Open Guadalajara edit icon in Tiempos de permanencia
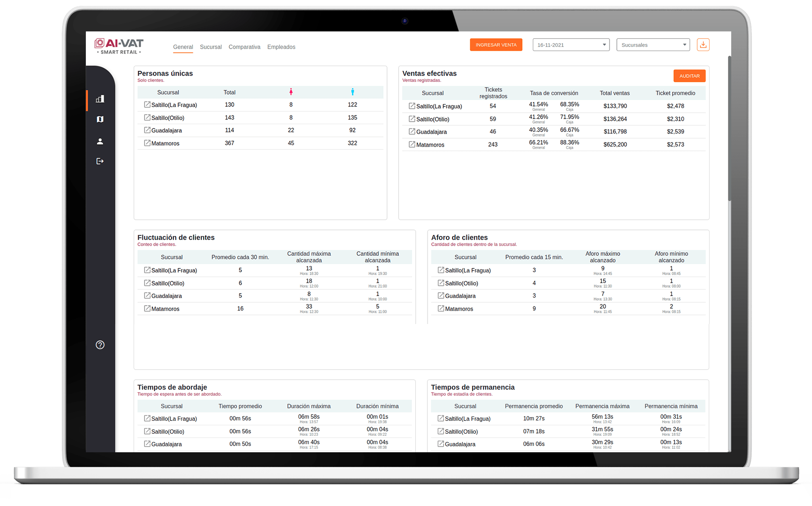 pos(441,444)
